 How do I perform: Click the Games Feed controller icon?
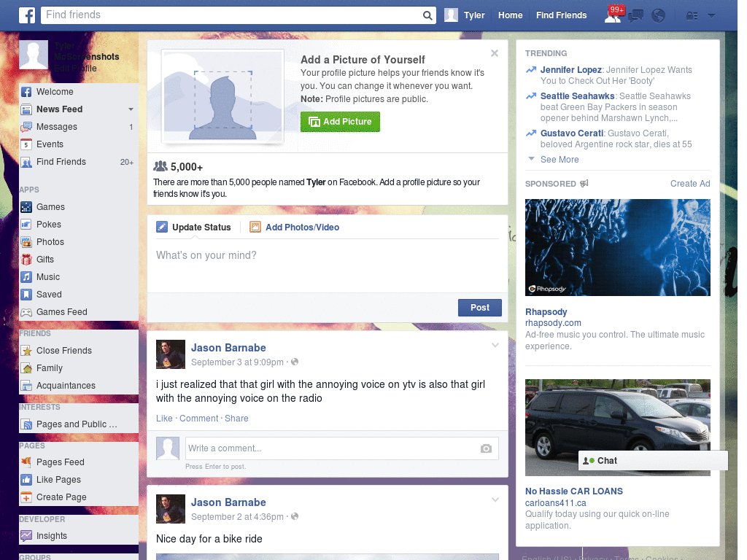26,312
